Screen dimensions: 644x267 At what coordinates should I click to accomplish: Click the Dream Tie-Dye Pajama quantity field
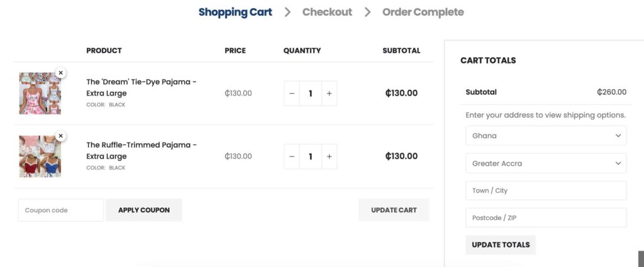tap(311, 94)
